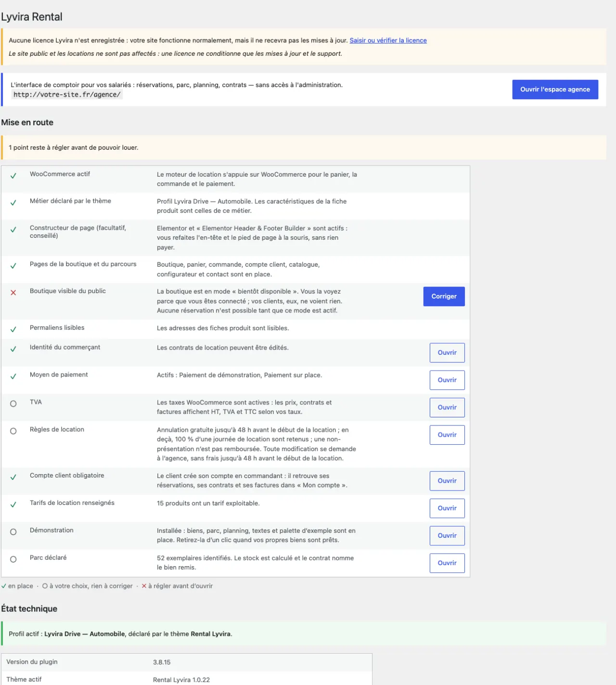616x685 pixels.
Task: Click the legend text 'à votre choix, rien à corriger'
Action: [x=91, y=586]
